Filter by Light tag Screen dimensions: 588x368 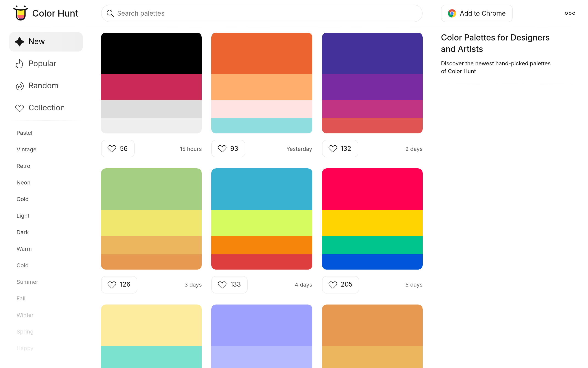23,216
